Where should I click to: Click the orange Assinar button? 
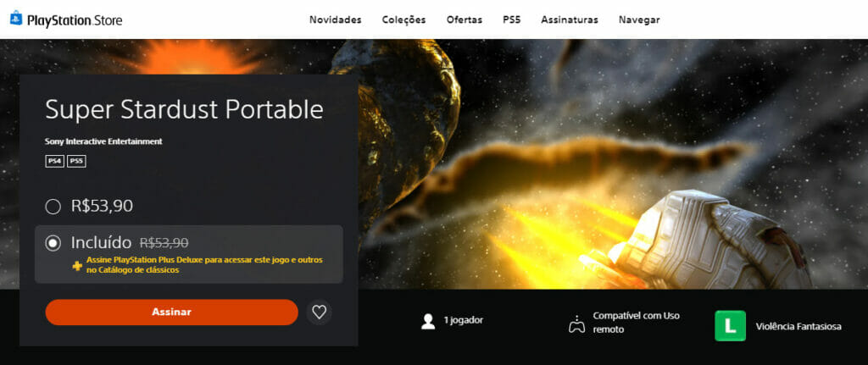click(171, 312)
